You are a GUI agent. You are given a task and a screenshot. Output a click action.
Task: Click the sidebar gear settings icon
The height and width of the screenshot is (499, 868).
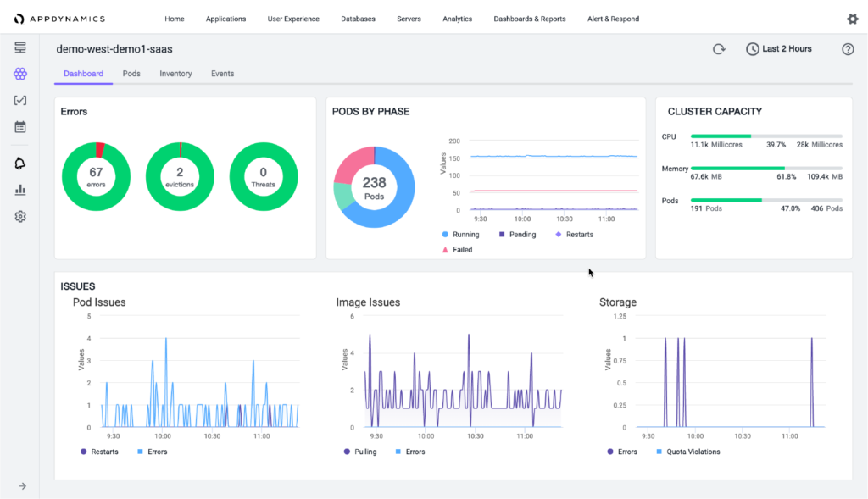point(20,216)
